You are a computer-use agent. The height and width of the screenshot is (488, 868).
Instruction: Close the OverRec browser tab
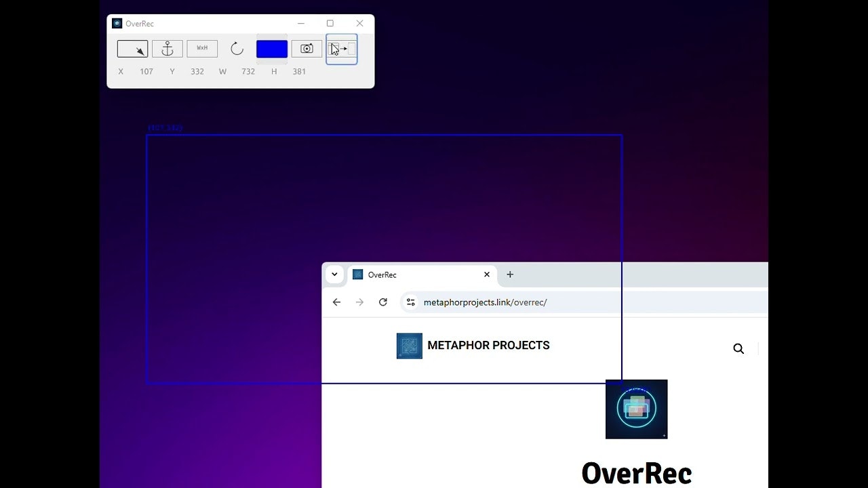pos(487,274)
